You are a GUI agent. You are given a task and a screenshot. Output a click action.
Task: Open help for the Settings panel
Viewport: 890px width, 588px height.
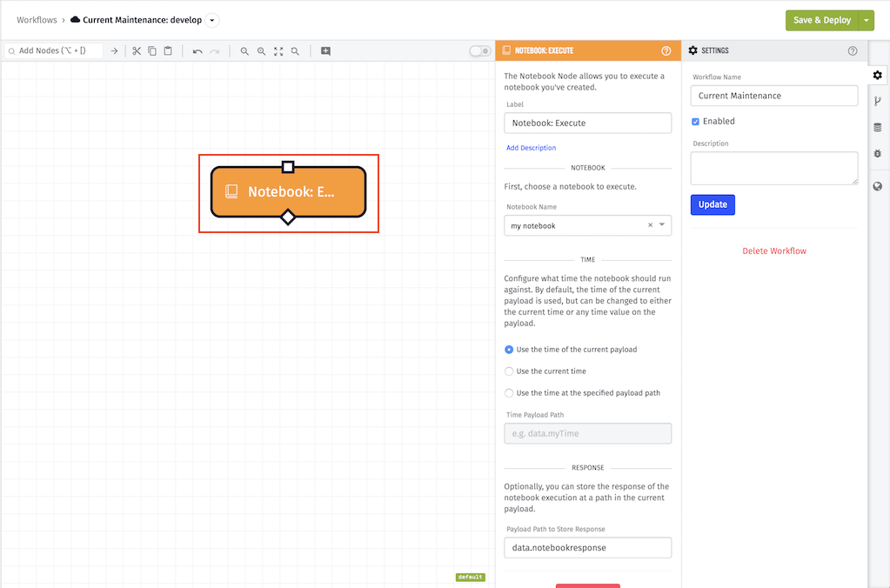coord(853,51)
